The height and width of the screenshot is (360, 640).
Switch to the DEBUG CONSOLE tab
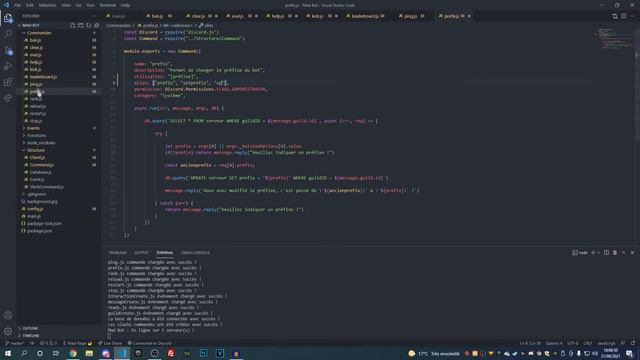click(x=195, y=253)
